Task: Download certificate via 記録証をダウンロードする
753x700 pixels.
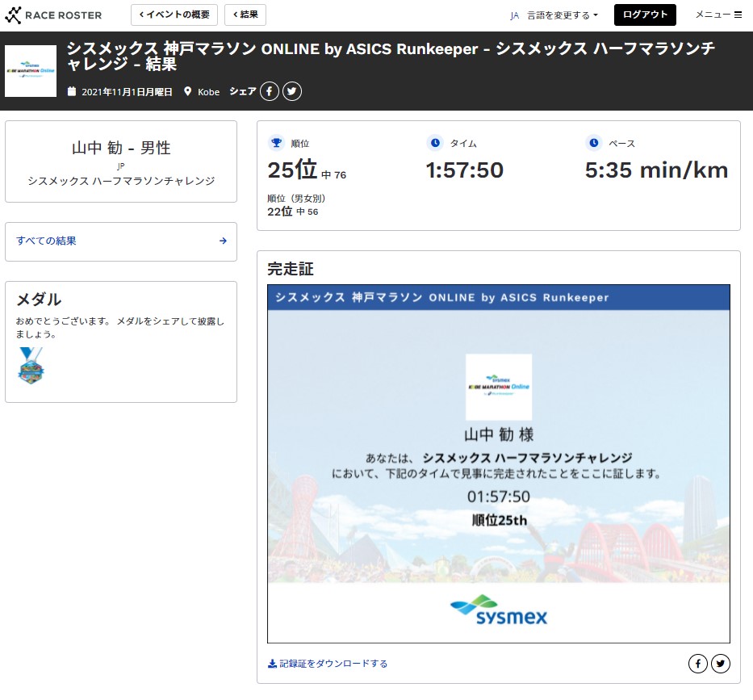Action: tap(328, 664)
